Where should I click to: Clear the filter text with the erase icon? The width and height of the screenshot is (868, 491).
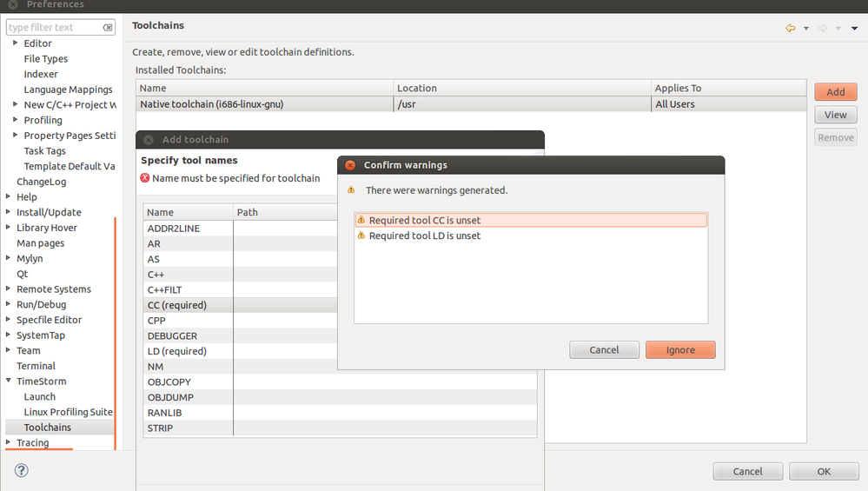point(108,27)
